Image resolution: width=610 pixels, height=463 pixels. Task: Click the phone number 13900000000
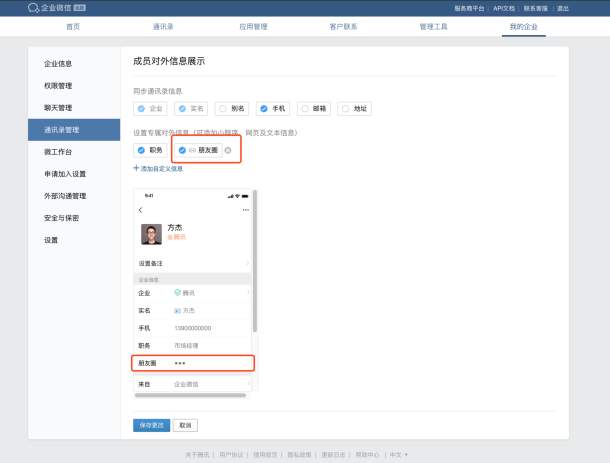(x=193, y=328)
